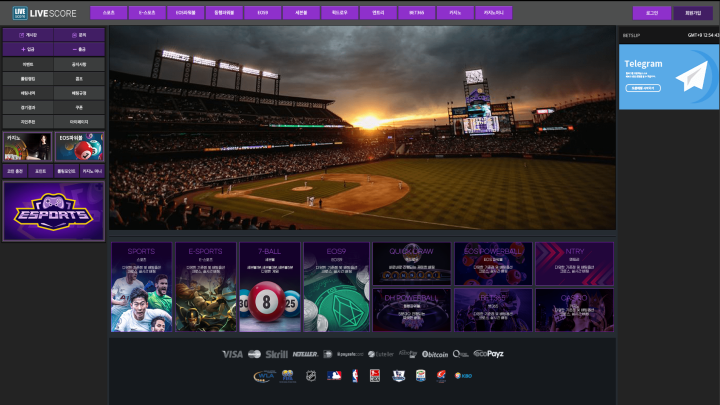Open the SPORTS game card with soccer players
The height and width of the screenshot is (405, 720).
(x=141, y=287)
